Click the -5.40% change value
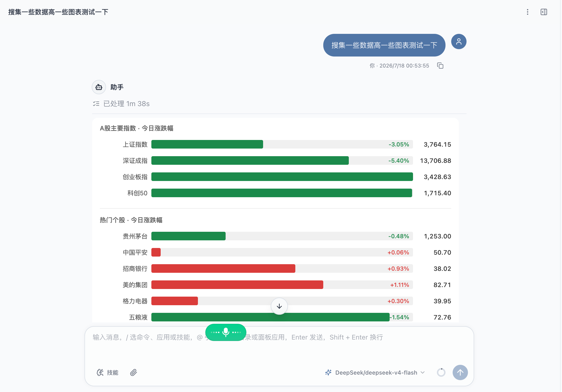 [399, 160]
